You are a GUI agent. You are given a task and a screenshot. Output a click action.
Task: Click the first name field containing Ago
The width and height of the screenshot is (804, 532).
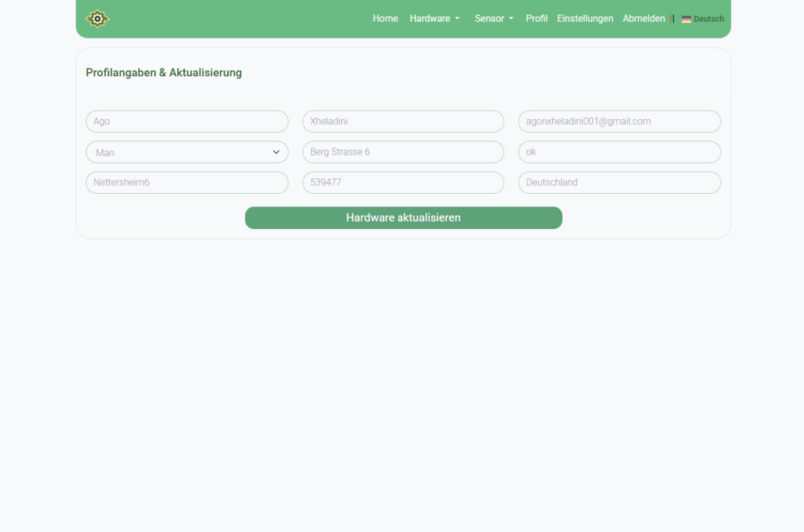(x=187, y=122)
